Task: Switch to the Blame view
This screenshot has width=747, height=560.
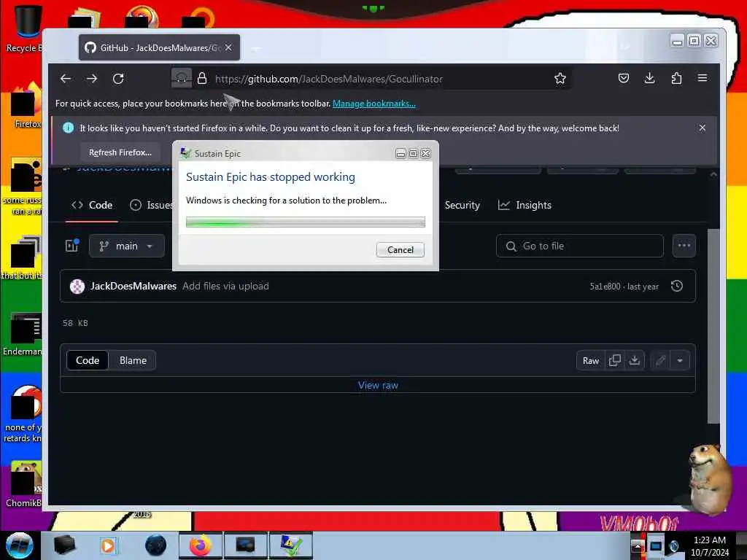Action: point(133,360)
